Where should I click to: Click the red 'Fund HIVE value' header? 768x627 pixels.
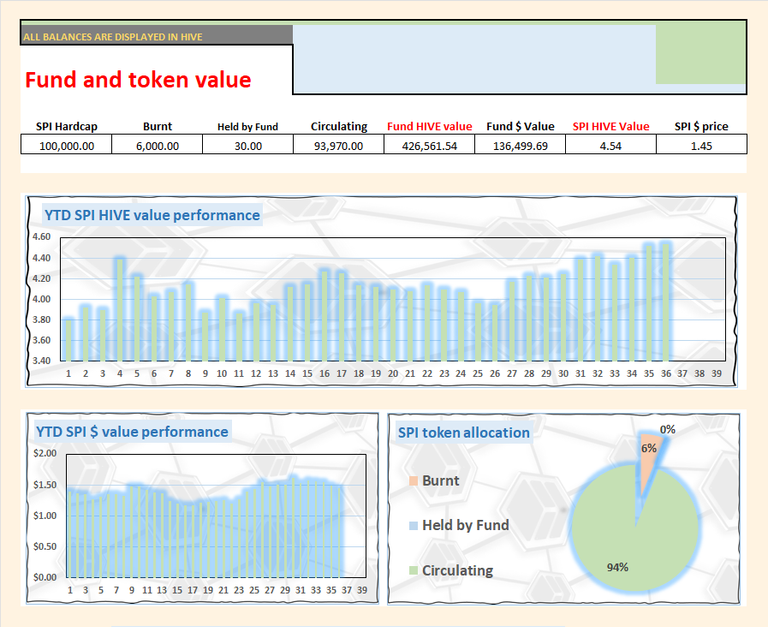[x=430, y=126]
